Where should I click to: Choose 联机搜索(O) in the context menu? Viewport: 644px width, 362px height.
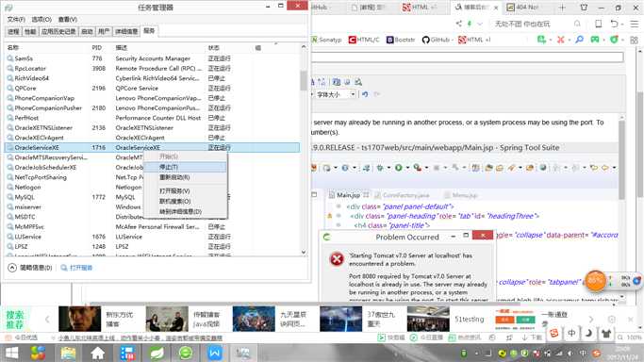coord(185,201)
